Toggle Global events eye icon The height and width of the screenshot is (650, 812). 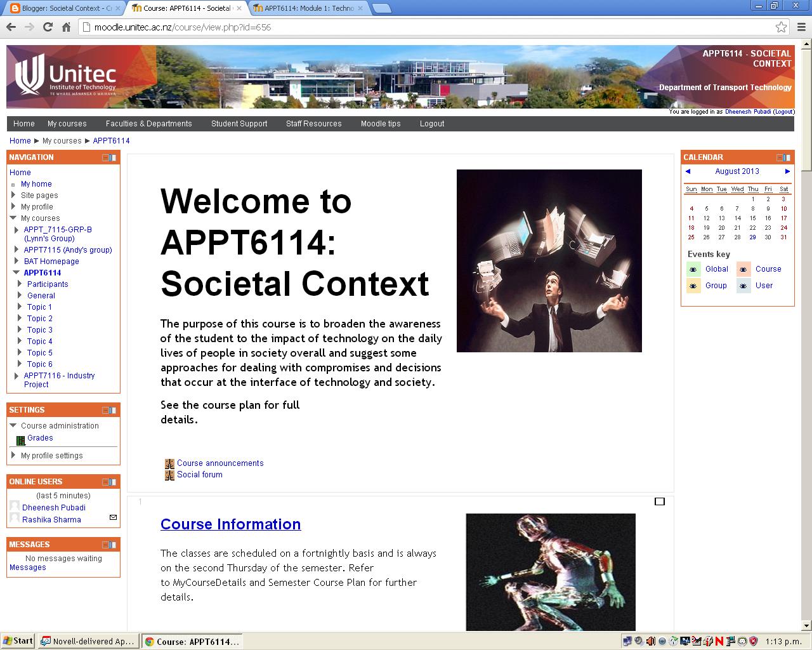[x=693, y=269]
